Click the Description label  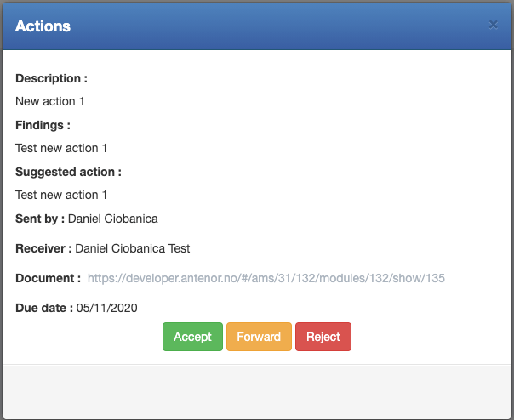tap(51, 78)
